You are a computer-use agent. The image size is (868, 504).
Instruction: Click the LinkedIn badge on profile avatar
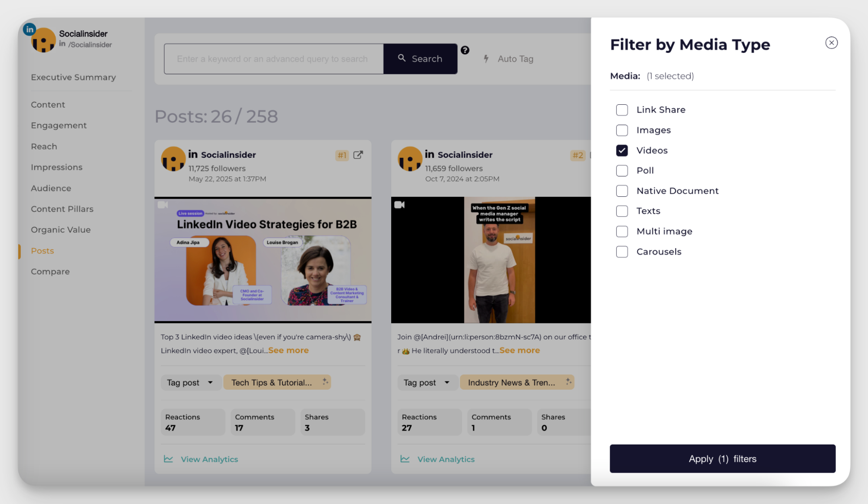[30, 30]
